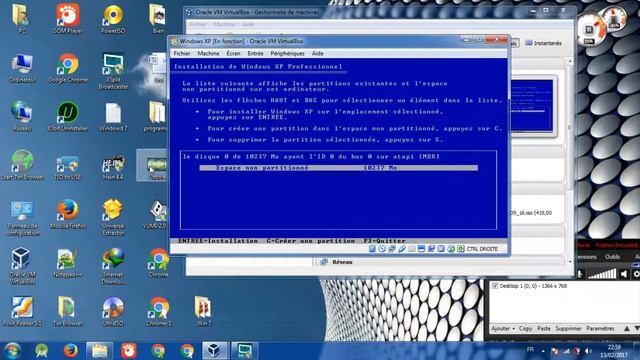Open the IObit Uninstaller desktop icon
The width and height of the screenshot is (640, 360).
pos(68,116)
